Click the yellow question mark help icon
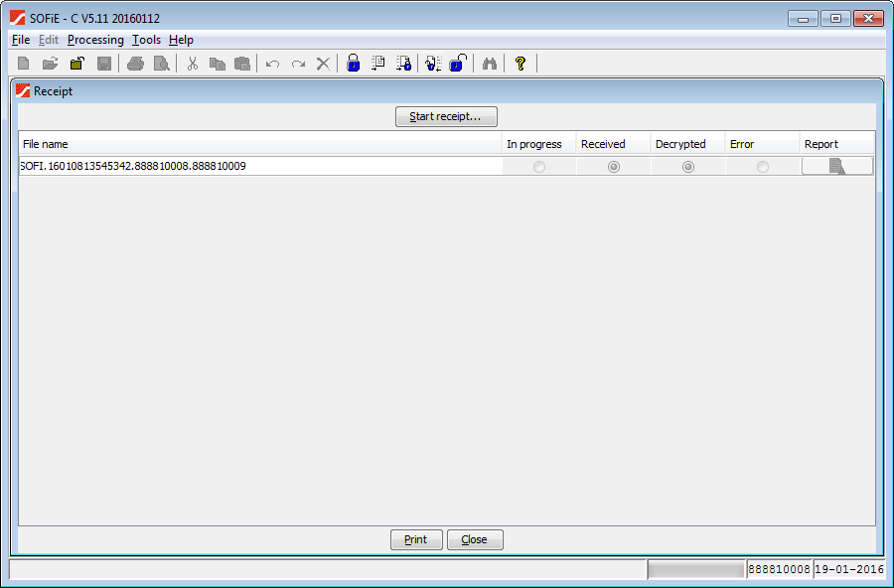Screen dimensions: 894x588 (x=520, y=64)
